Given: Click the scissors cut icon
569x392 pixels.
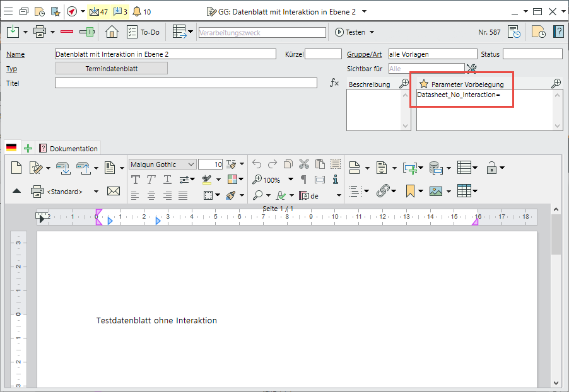Looking at the screenshot, I should click(x=304, y=164).
